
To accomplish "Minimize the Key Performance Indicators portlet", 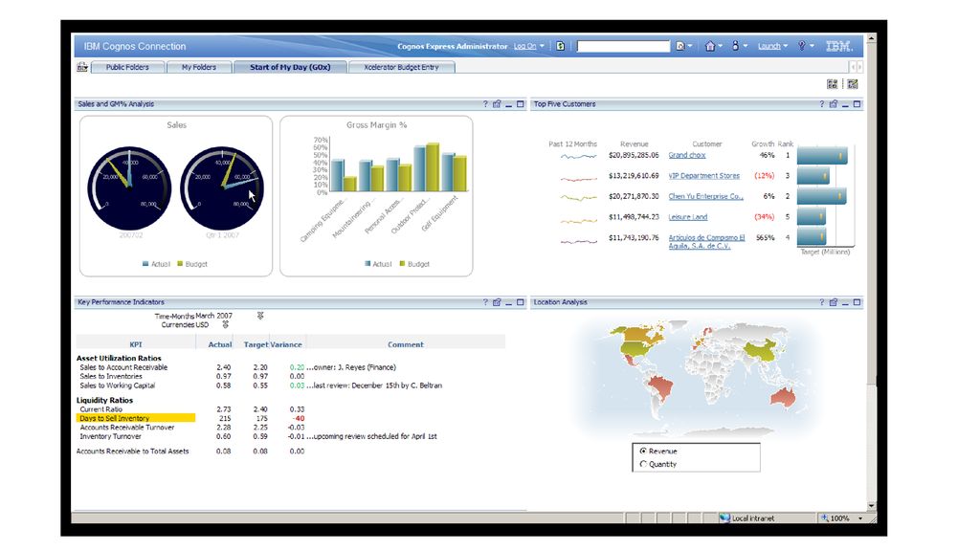I will click(x=509, y=303).
